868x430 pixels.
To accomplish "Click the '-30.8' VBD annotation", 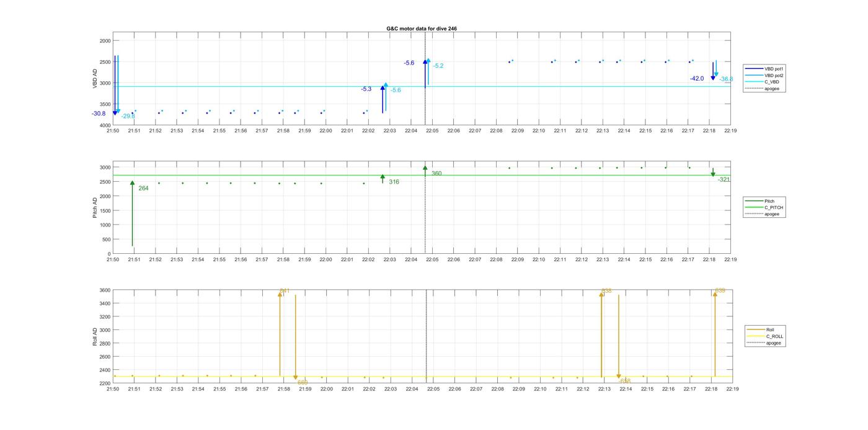I will (x=99, y=114).
